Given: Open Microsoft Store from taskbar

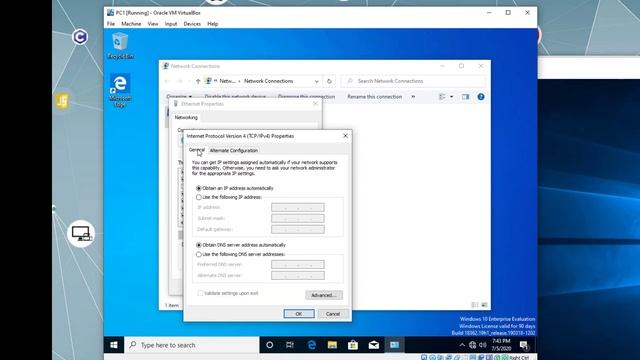Looking at the screenshot, I should click(353, 345).
